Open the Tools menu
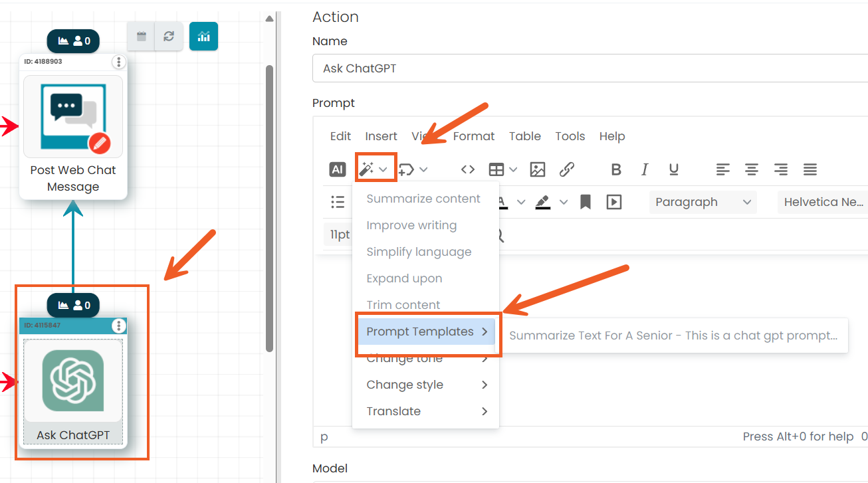The width and height of the screenshot is (868, 483). pos(570,136)
